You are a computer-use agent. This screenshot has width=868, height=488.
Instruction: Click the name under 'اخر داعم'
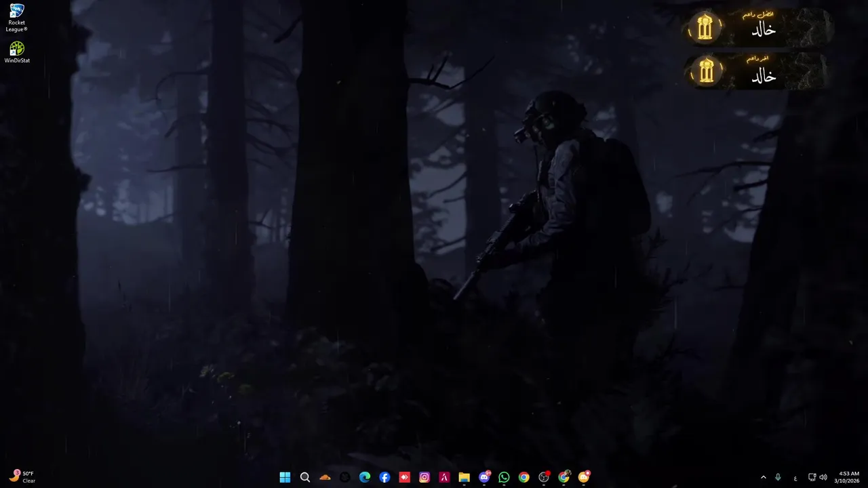pyautogui.click(x=764, y=77)
